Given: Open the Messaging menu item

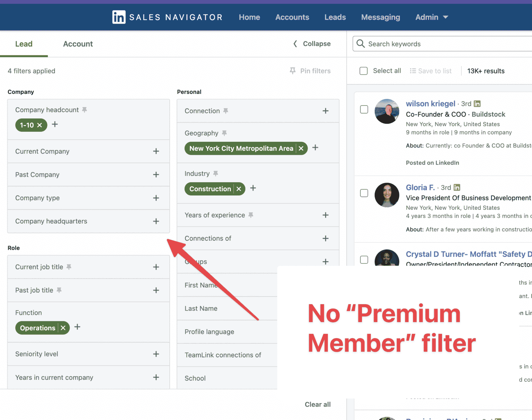Looking at the screenshot, I should [380, 17].
